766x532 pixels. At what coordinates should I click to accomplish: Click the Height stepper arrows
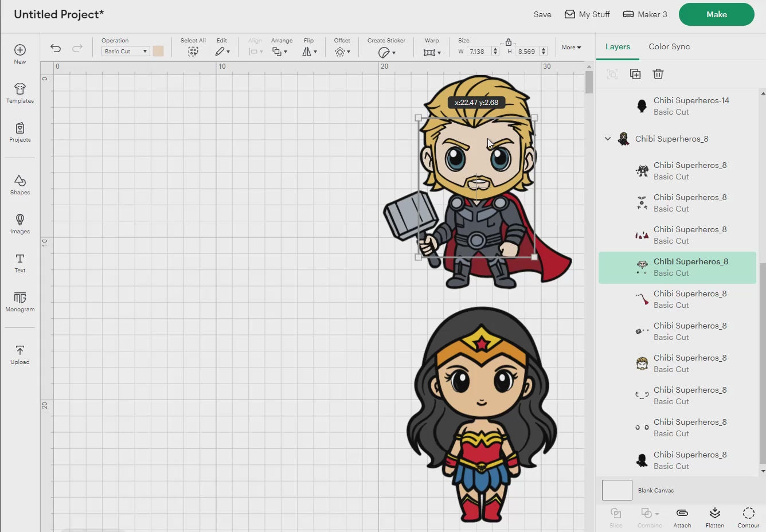[544, 51]
